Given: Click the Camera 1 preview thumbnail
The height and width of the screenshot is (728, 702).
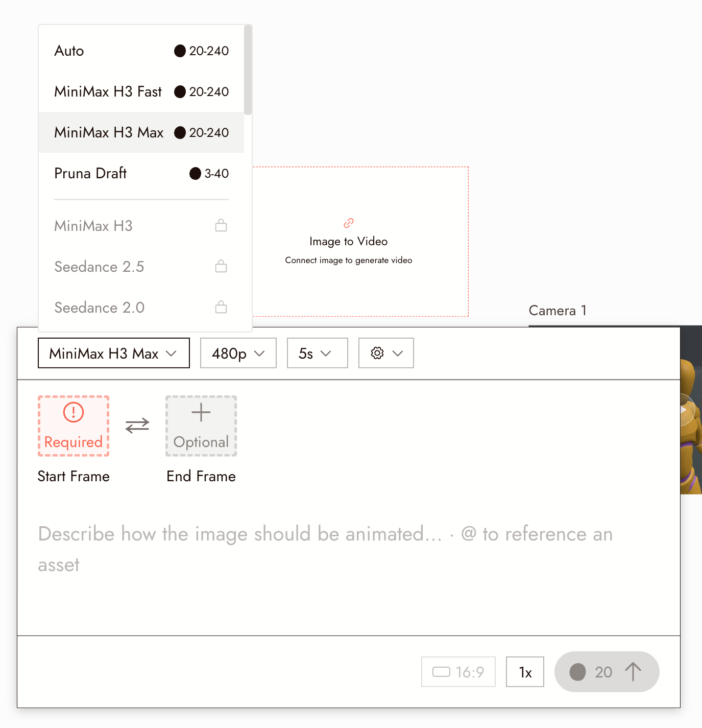Looking at the screenshot, I should (x=691, y=410).
